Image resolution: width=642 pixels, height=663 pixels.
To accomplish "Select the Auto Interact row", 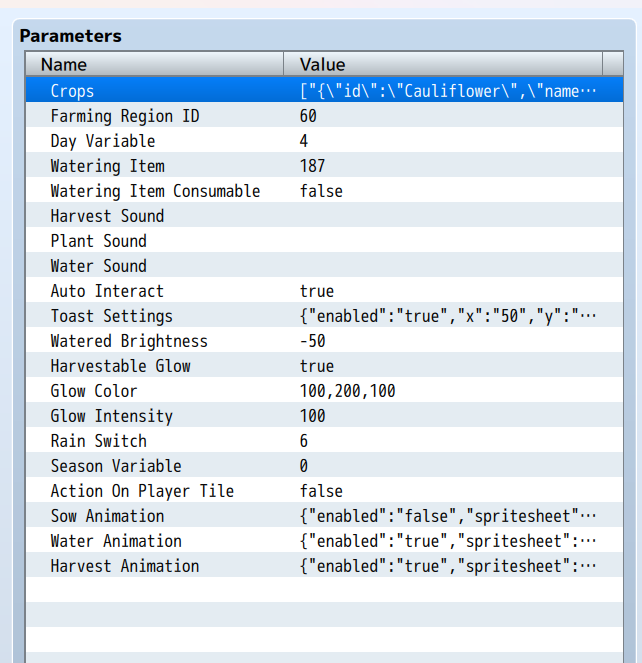I will [x=107, y=291].
